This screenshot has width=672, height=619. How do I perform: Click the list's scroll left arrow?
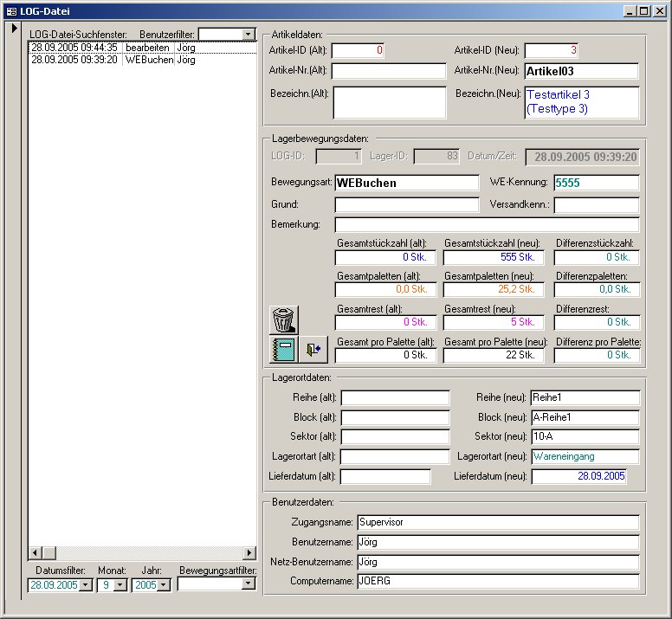click(36, 552)
